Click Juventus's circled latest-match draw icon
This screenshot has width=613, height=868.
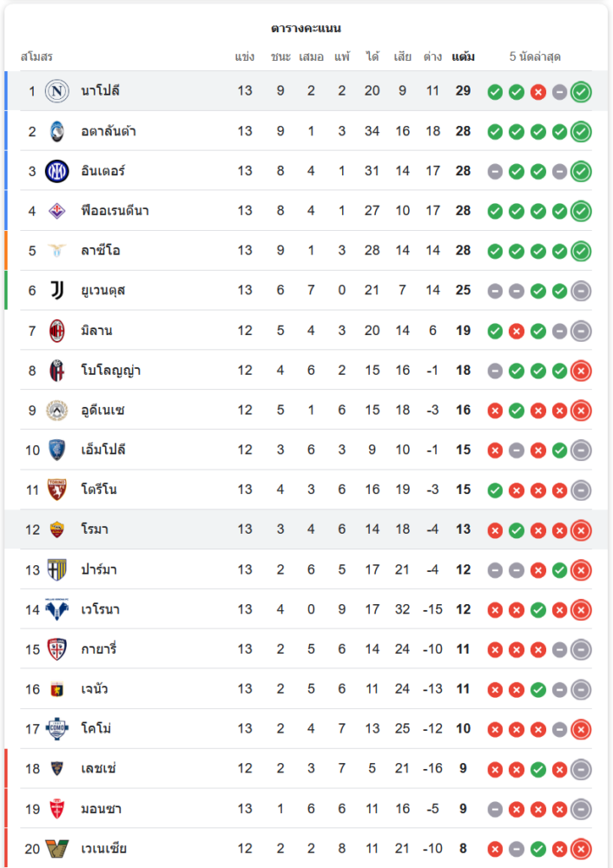(582, 291)
